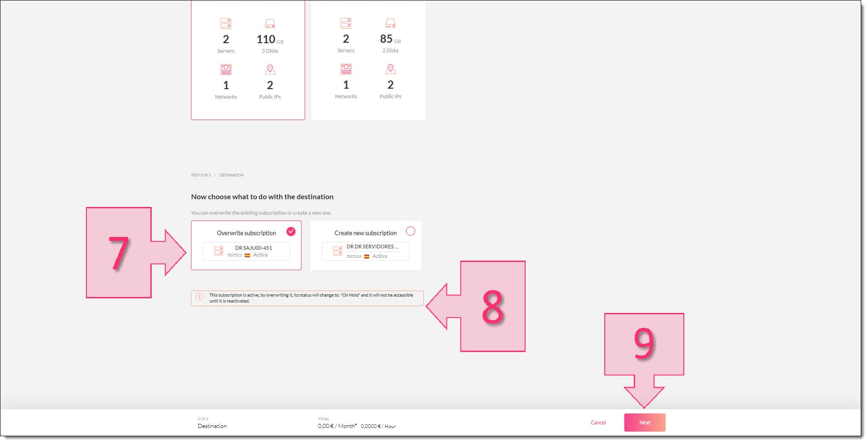
Task: Click the 'STEP 2 OF 3' breadcrumb text
Action: point(201,175)
